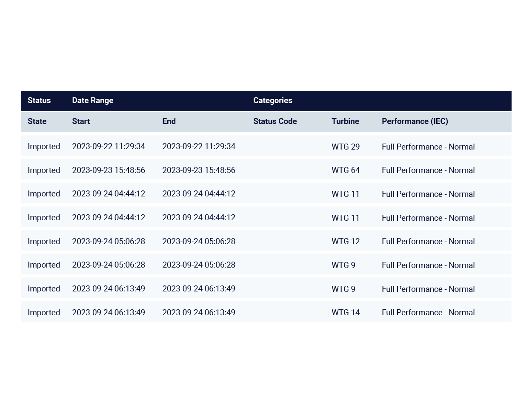
Task: Select WTG 9 in the 06:13:49 row
Action: pos(343,289)
